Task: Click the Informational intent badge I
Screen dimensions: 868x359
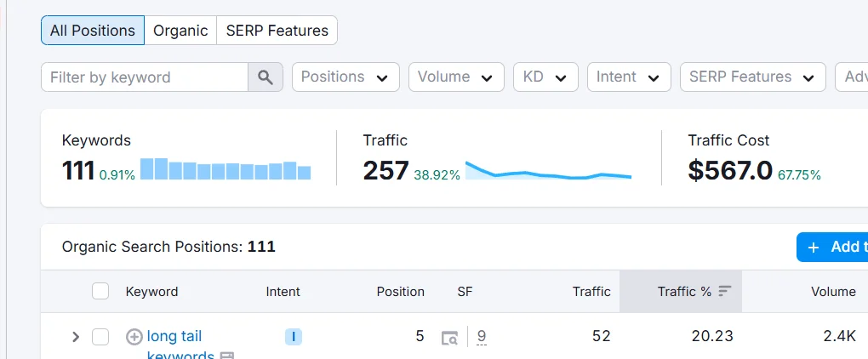Action: click(294, 336)
